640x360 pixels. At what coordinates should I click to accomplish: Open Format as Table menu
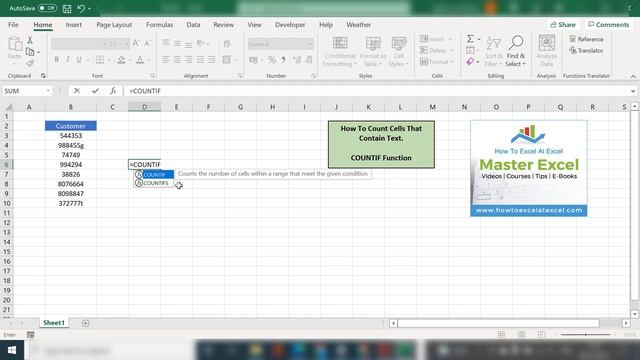(x=373, y=52)
